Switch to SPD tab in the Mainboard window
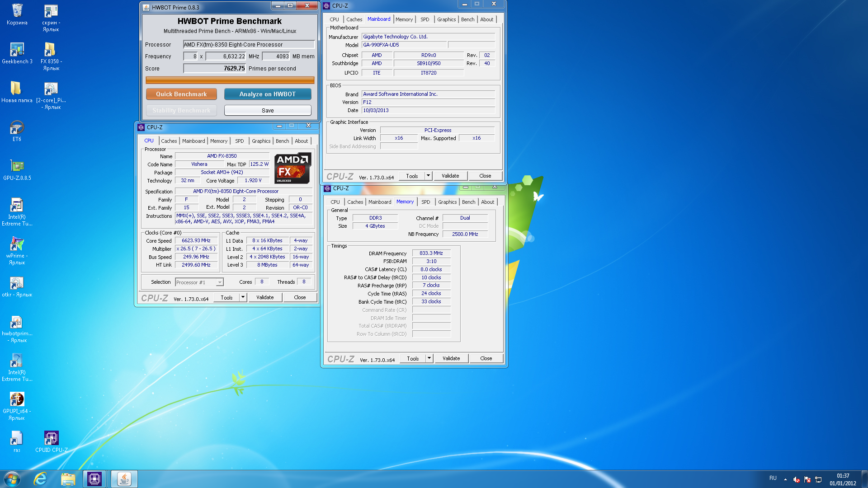Viewport: 868px width, 488px height. click(425, 19)
